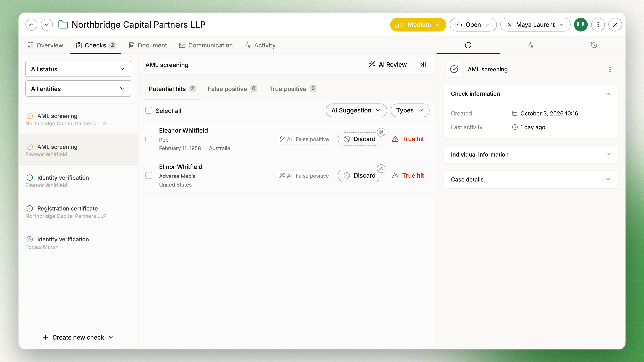Select Identity verification check for Tobias Marsh
644x362 pixels.
tap(78, 243)
